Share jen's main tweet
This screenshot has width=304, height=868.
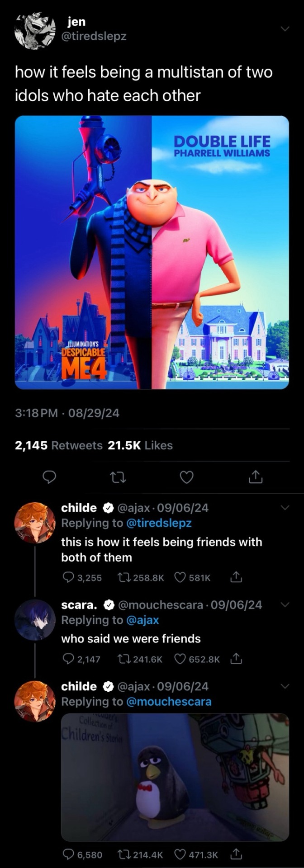[256, 477]
